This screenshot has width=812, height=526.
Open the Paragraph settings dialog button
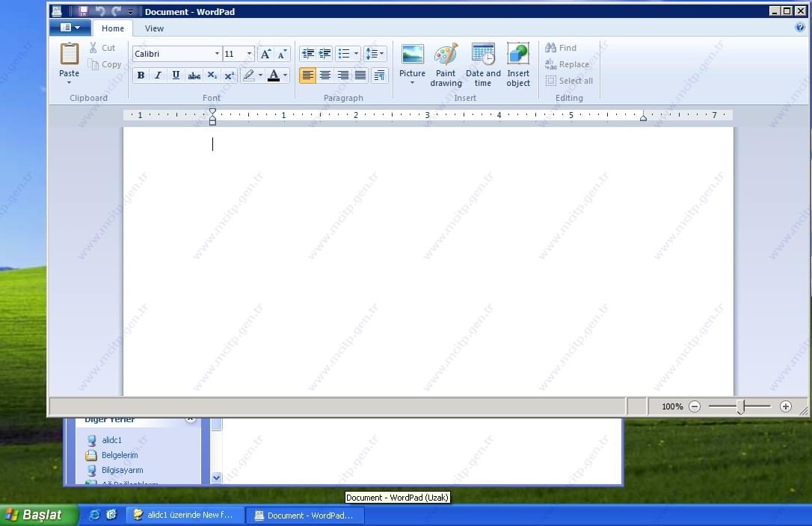pos(380,75)
